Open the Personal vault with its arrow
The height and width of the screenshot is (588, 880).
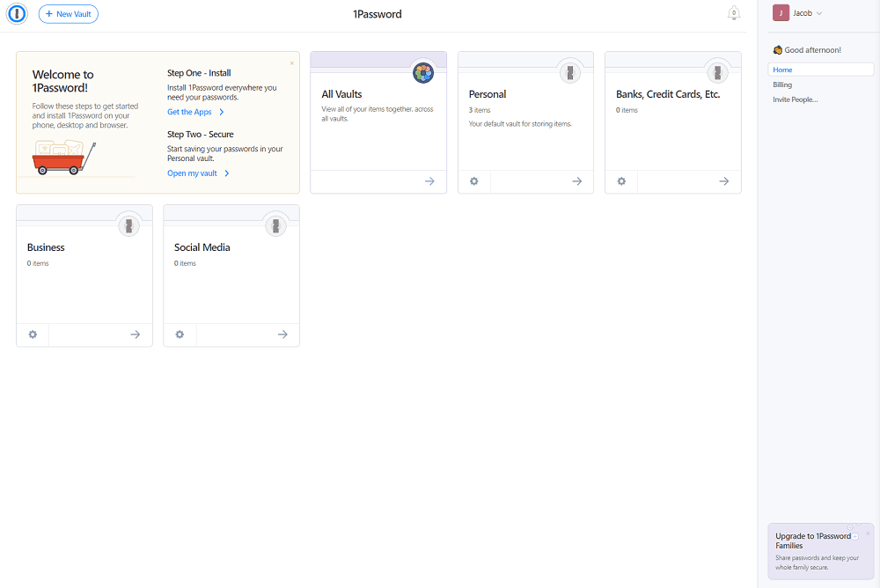pyautogui.click(x=577, y=181)
